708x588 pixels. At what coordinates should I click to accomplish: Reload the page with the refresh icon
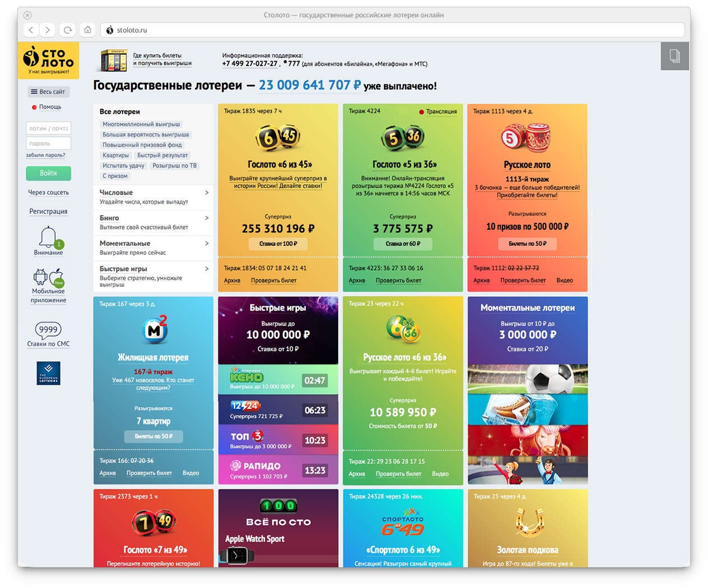pos(68,30)
